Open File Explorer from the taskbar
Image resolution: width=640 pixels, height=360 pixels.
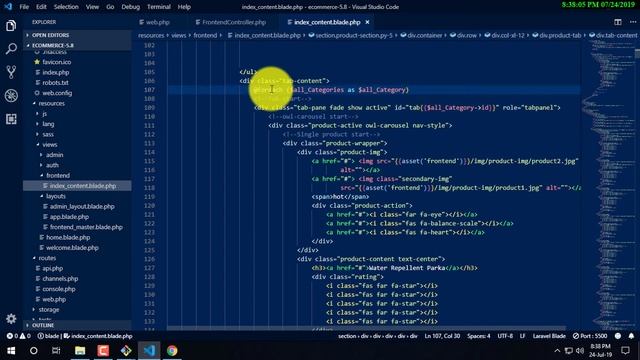(x=80, y=351)
